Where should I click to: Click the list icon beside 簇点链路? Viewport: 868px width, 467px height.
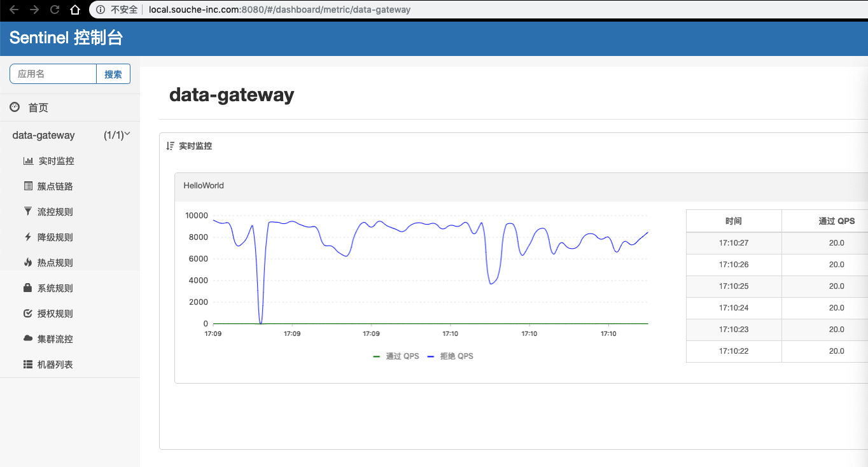click(28, 186)
